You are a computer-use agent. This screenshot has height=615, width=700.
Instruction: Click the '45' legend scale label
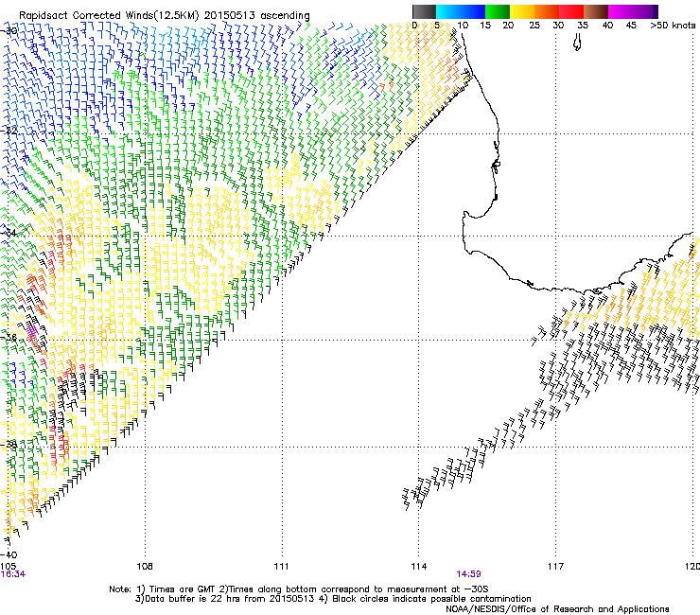(x=631, y=26)
